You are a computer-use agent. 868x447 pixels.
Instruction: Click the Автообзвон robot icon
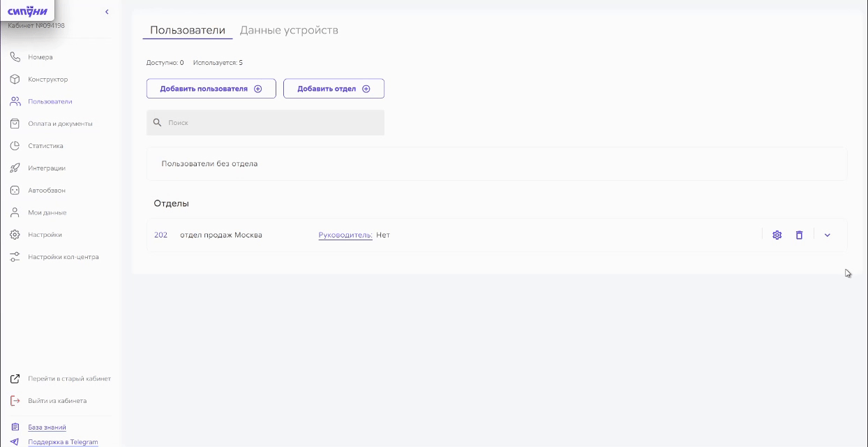[x=15, y=191]
